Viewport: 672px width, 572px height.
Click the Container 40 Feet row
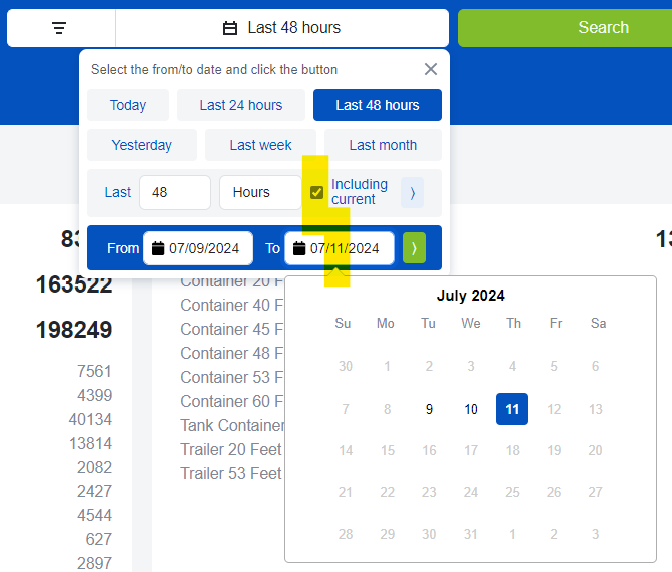point(231,305)
